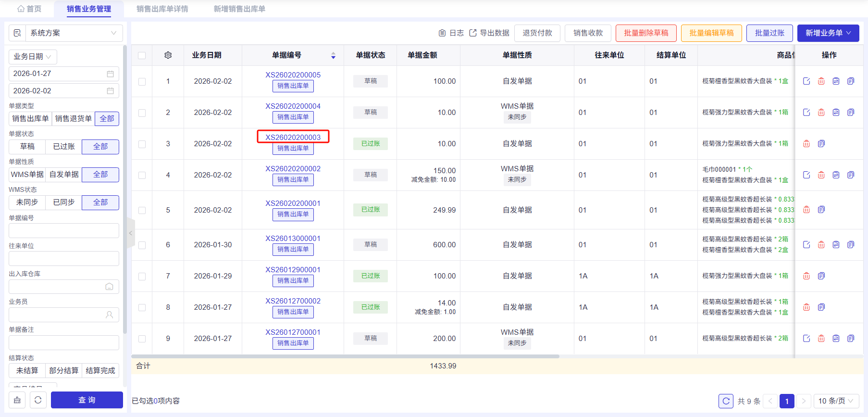Delete the draft row XS26020200004
Viewport: 868px width, 417px height.
pyautogui.click(x=821, y=113)
